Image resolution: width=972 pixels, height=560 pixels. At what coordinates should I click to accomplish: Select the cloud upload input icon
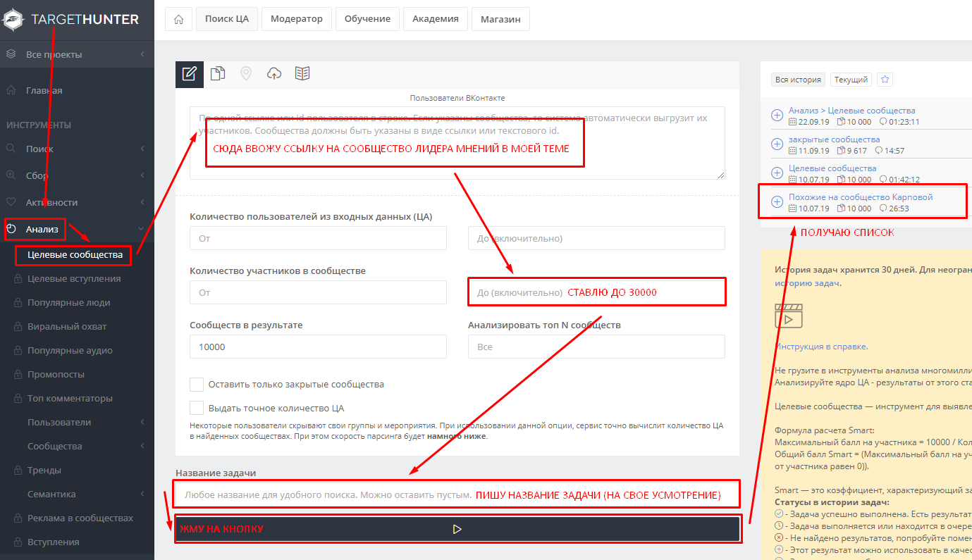pyautogui.click(x=274, y=73)
